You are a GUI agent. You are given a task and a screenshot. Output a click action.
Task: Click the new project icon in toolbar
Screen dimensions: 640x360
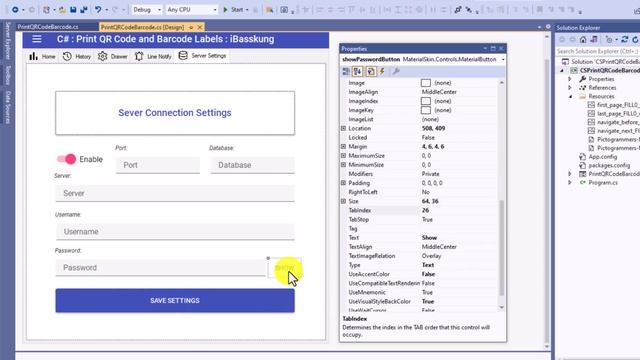(x=47, y=9)
